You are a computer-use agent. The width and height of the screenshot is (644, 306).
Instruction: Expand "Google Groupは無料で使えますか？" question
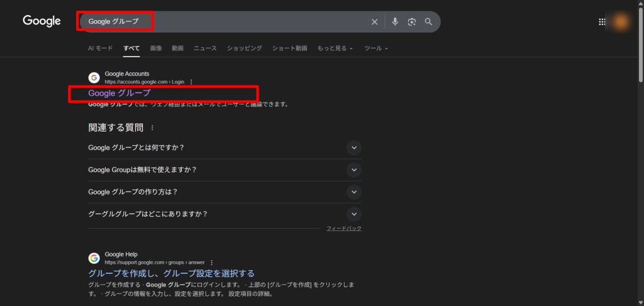click(354, 170)
